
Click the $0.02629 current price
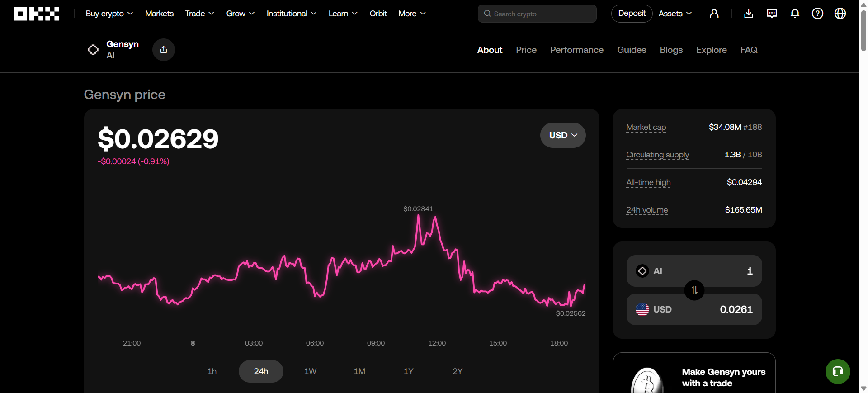158,139
